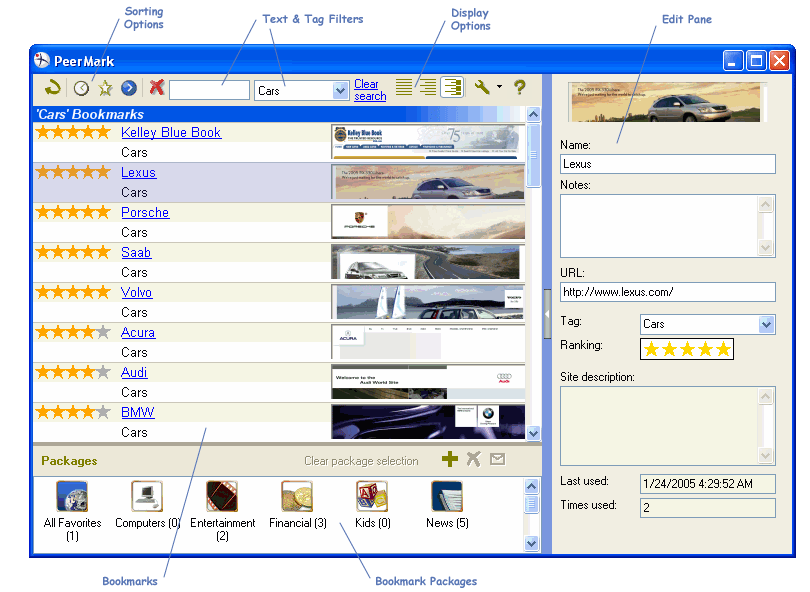Click the Audi site thumbnail
Viewport: 810px width, 592px height.
(428, 382)
